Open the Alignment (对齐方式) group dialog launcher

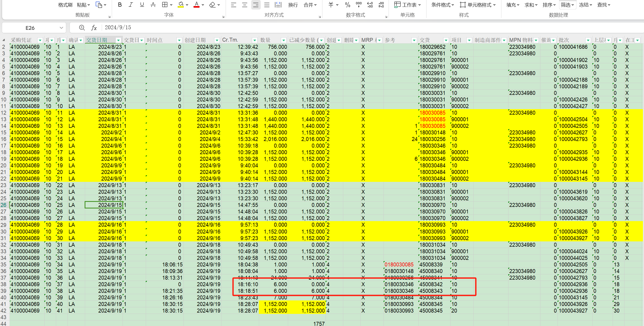tap(319, 17)
